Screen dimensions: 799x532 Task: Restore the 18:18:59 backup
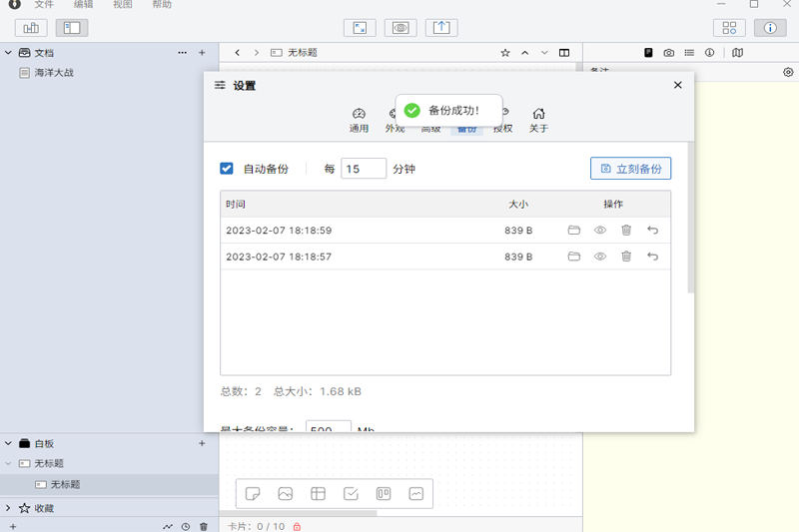point(652,231)
